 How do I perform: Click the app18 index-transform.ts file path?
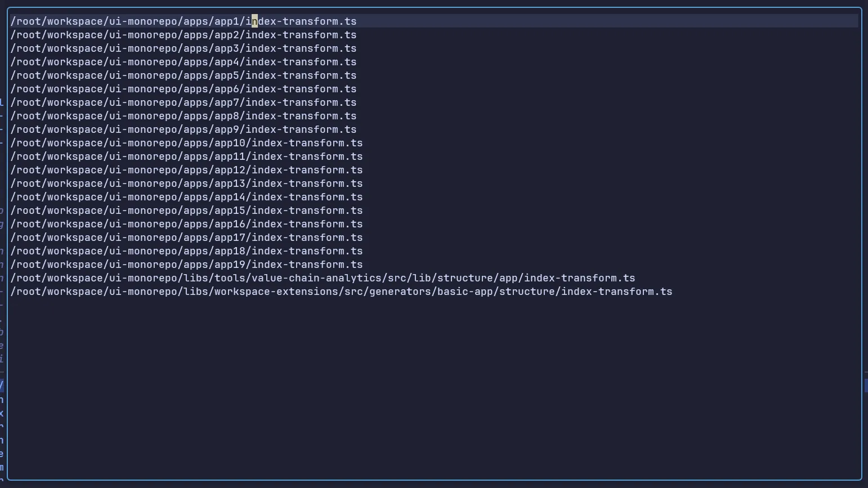[186, 251]
